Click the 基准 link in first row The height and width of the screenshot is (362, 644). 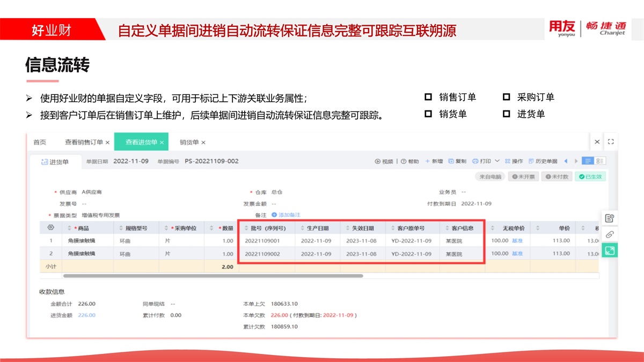[x=517, y=241]
